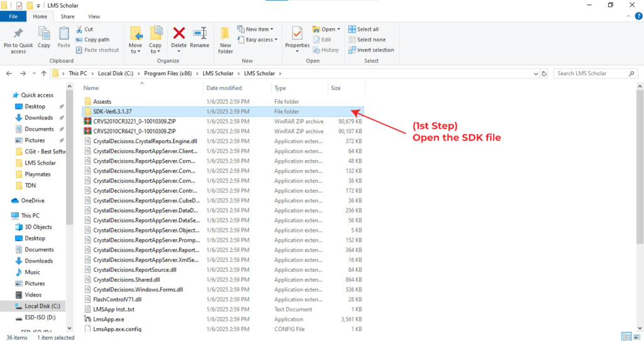
Task: Click This PC in address bar
Action: 77,73
